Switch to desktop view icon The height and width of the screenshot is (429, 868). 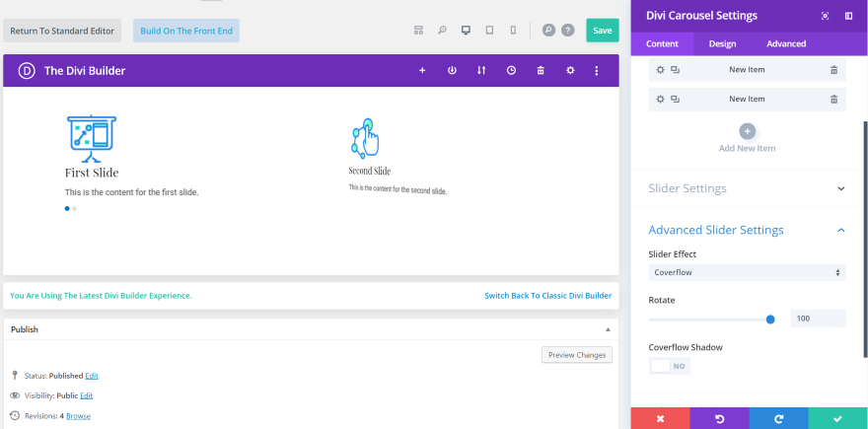pyautogui.click(x=466, y=31)
